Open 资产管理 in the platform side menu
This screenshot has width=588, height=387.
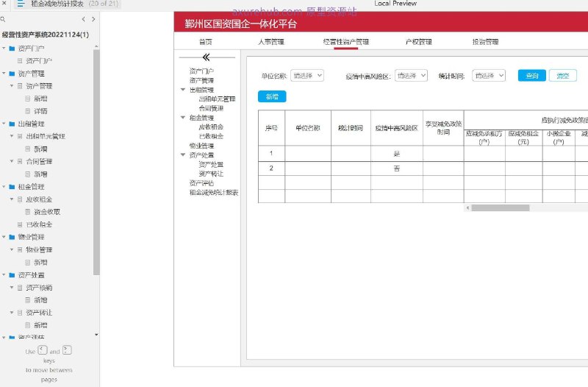click(201, 80)
